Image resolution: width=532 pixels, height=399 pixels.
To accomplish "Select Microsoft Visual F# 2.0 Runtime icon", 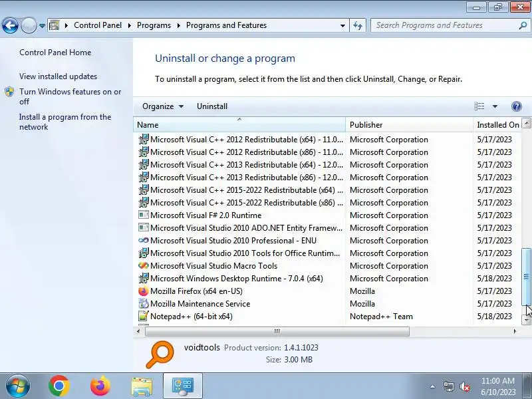I will pyautogui.click(x=144, y=215).
